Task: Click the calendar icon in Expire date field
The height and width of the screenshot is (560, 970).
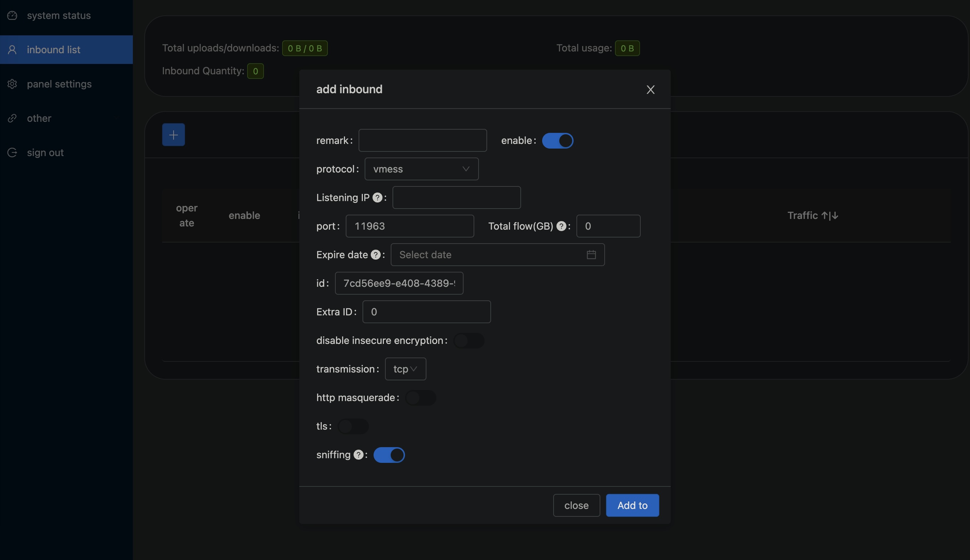Action: [591, 255]
